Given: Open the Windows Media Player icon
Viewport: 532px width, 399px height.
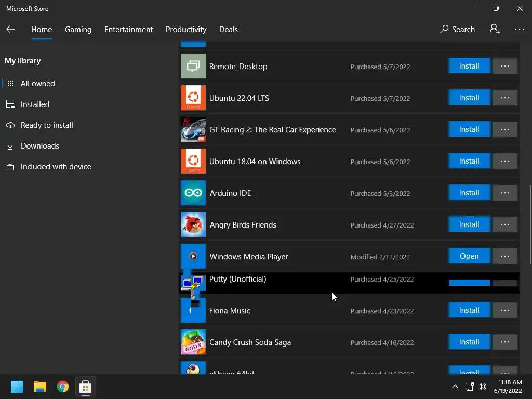Looking at the screenshot, I should pyautogui.click(x=193, y=256).
